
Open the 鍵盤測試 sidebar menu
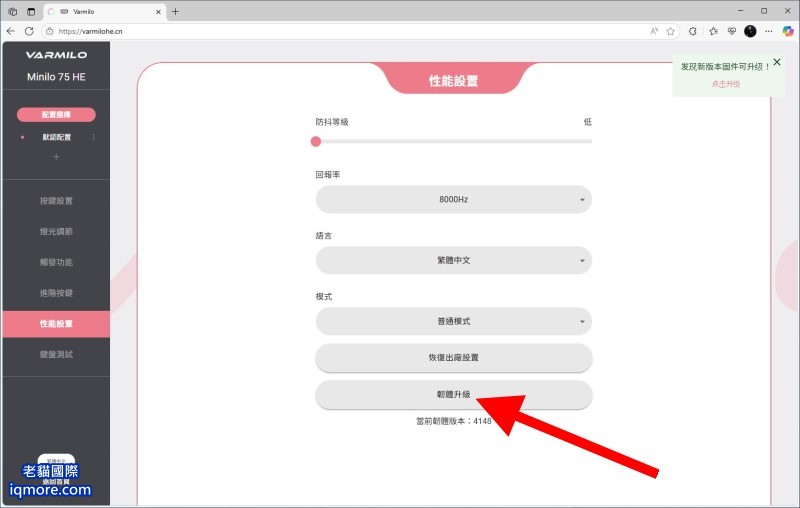[56, 354]
